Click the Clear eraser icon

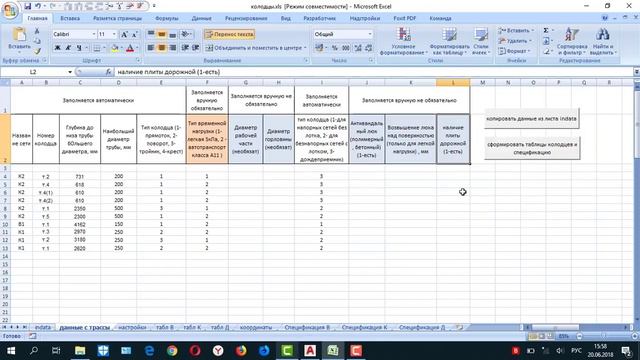(x=546, y=51)
